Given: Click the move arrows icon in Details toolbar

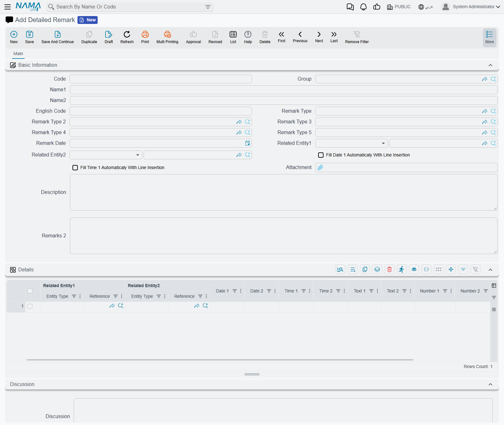Looking at the screenshot, I should click(451, 269).
